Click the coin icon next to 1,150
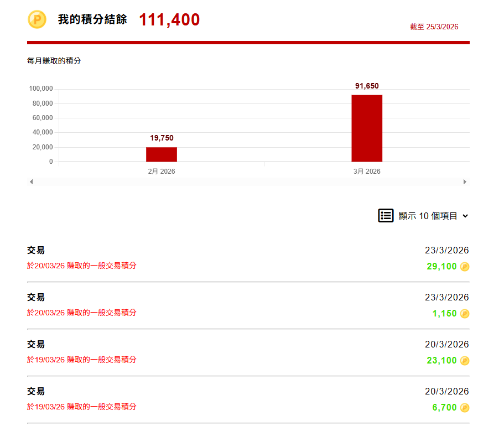This screenshot has width=504, height=431. point(465,314)
